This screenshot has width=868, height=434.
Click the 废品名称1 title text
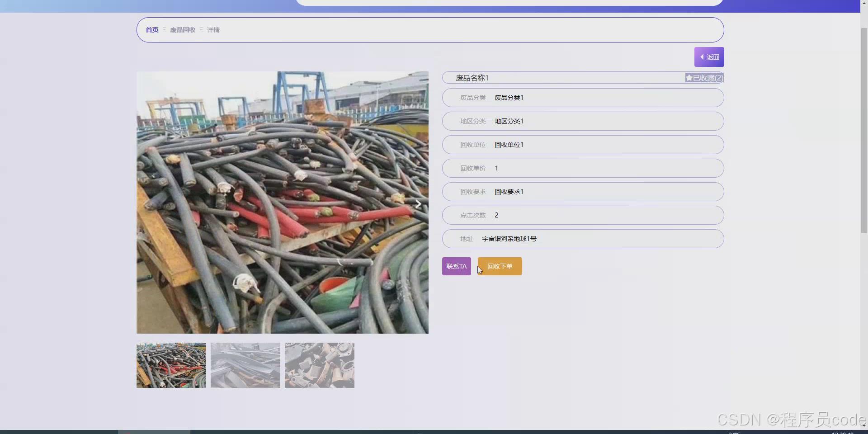point(472,78)
